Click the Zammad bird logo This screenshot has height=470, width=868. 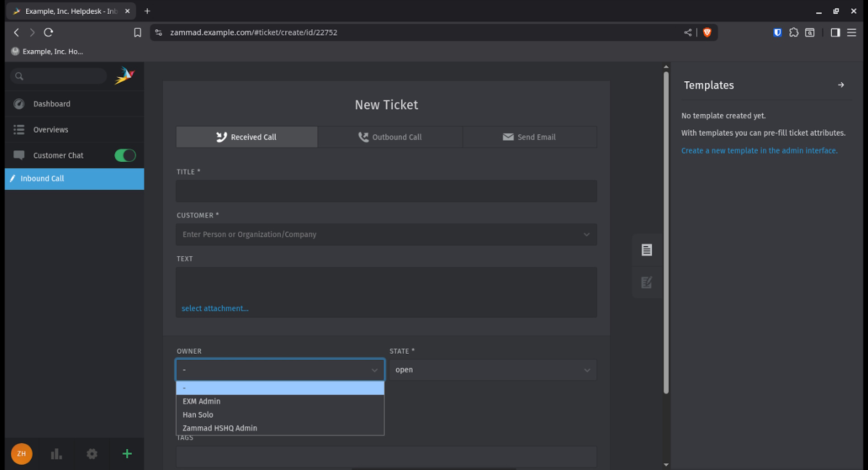(124, 76)
